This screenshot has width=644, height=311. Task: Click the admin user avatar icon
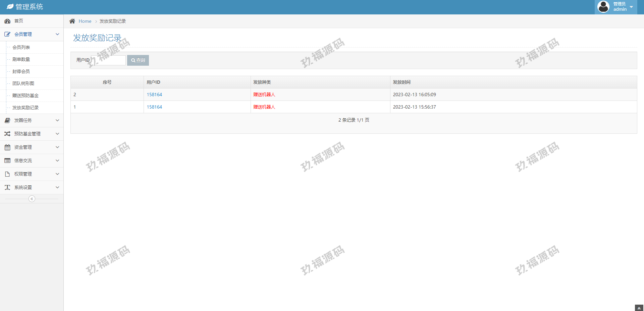click(603, 7)
